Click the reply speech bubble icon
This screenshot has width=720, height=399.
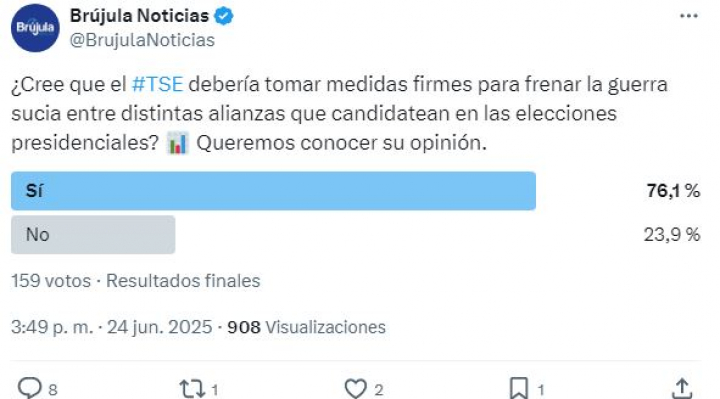(30, 388)
